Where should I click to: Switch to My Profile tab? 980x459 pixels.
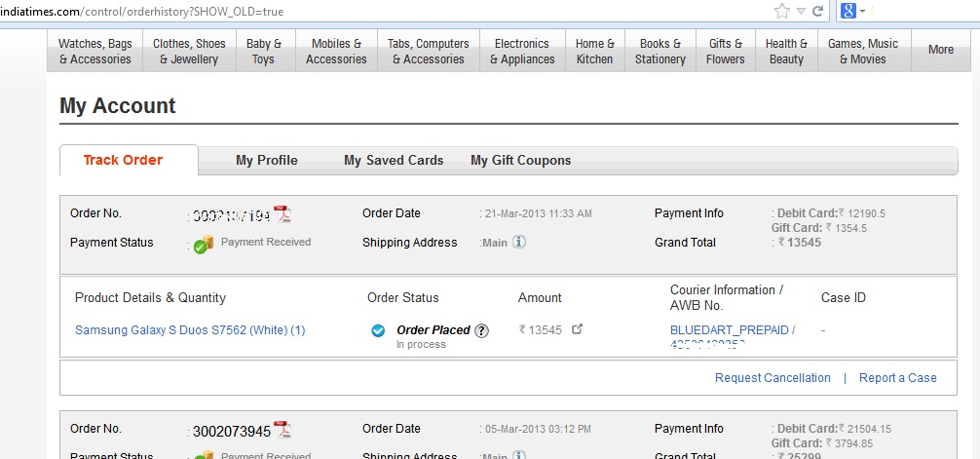coord(267,160)
